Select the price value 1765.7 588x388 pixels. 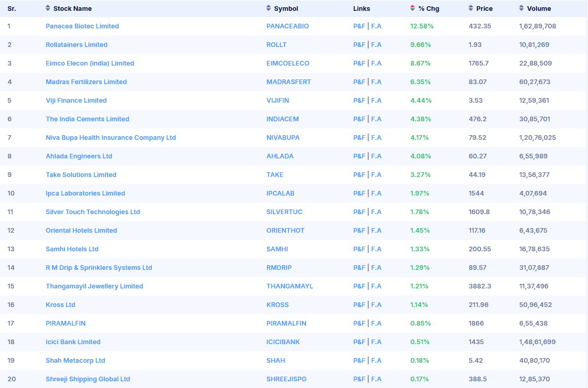pyautogui.click(x=479, y=63)
